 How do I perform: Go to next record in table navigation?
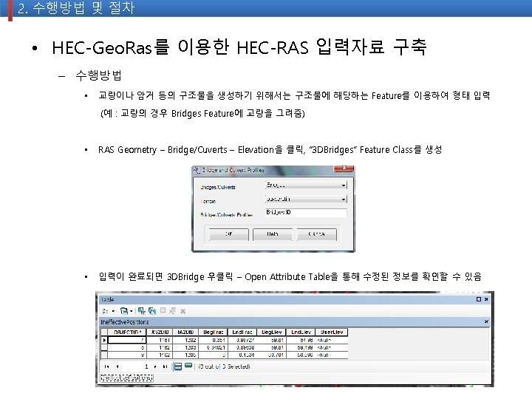click(155, 366)
